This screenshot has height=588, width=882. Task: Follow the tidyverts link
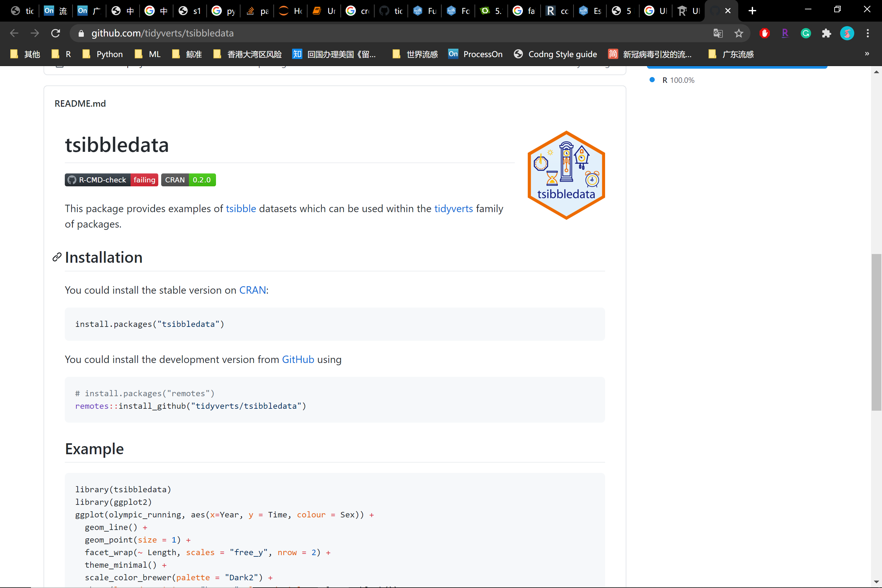pyautogui.click(x=453, y=209)
